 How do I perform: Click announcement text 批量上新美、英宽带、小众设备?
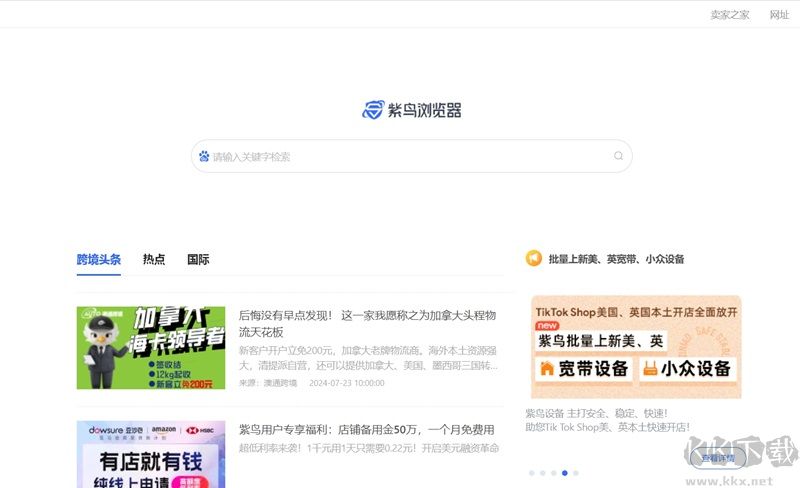click(x=616, y=259)
